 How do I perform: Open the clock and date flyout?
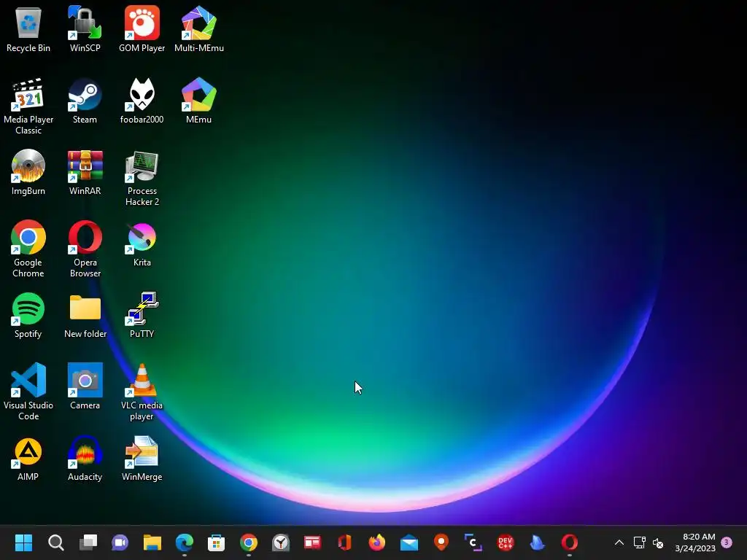(x=695, y=542)
